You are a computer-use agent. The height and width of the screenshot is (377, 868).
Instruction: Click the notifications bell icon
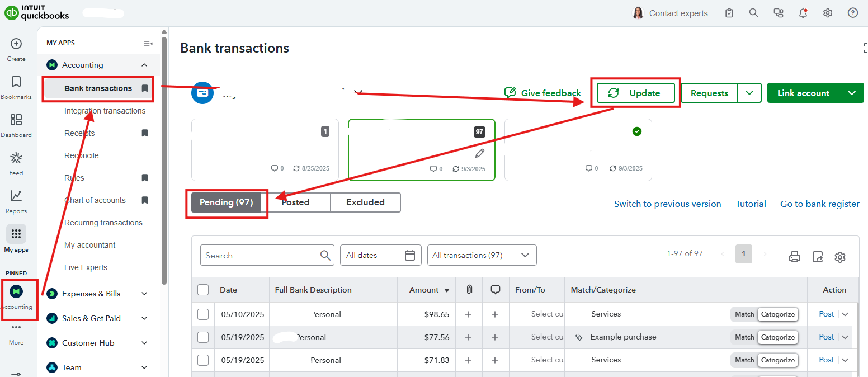(803, 13)
